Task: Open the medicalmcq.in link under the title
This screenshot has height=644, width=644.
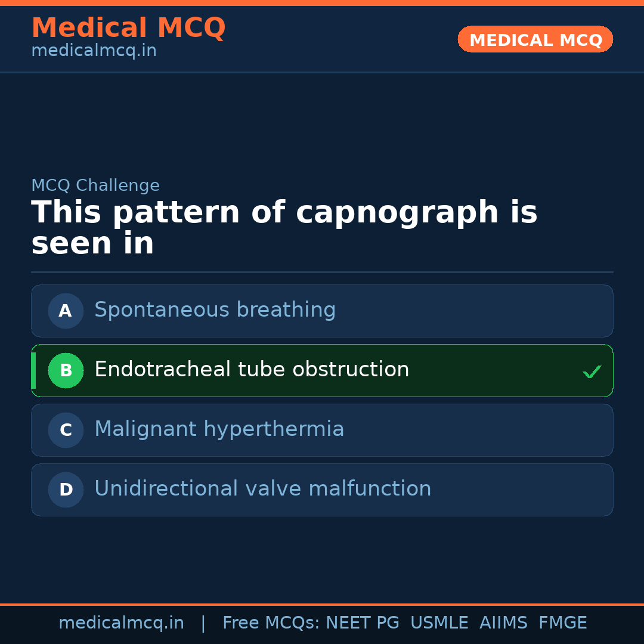Action: (94, 51)
